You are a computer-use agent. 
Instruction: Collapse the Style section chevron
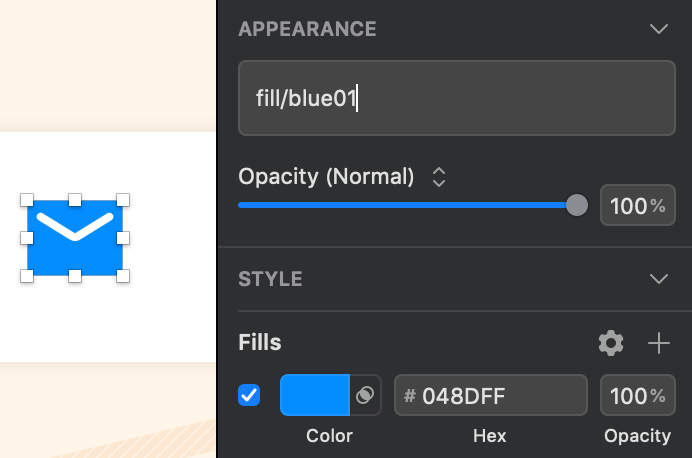tap(658, 278)
